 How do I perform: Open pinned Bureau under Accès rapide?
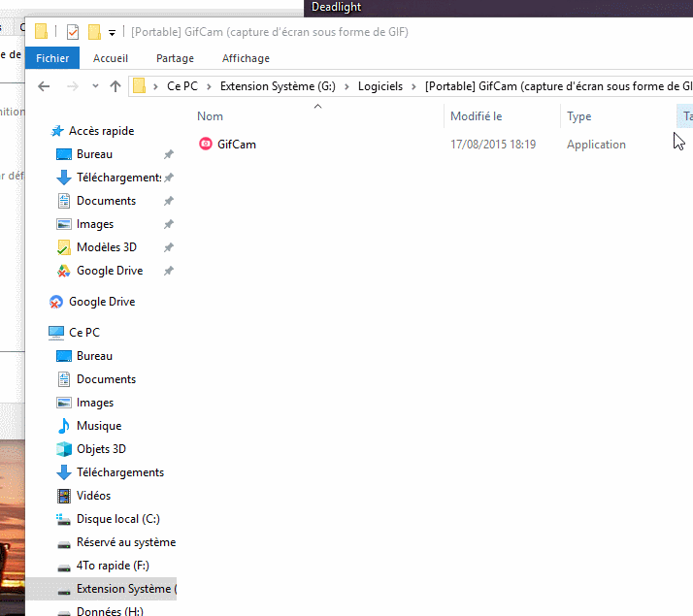pos(94,154)
